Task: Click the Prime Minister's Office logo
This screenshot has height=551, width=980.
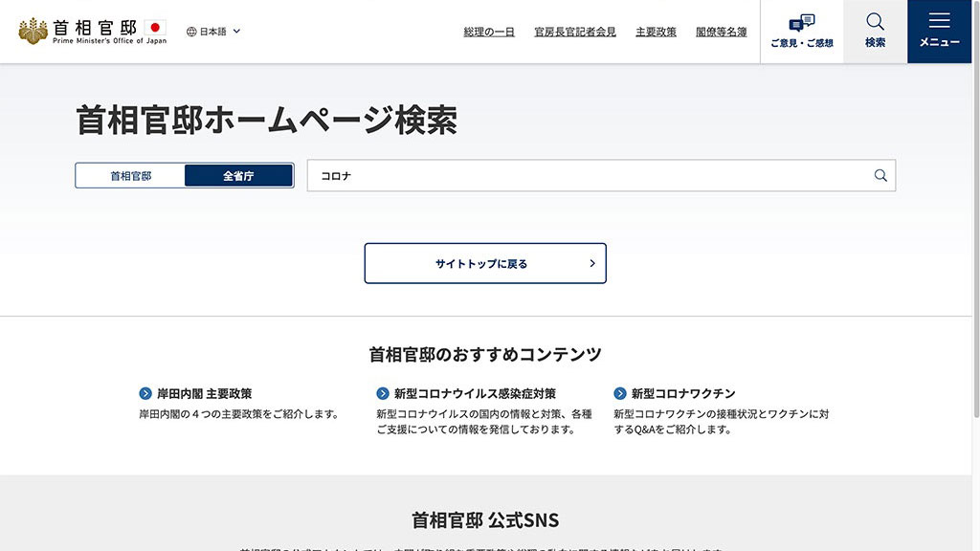Action: [92, 31]
